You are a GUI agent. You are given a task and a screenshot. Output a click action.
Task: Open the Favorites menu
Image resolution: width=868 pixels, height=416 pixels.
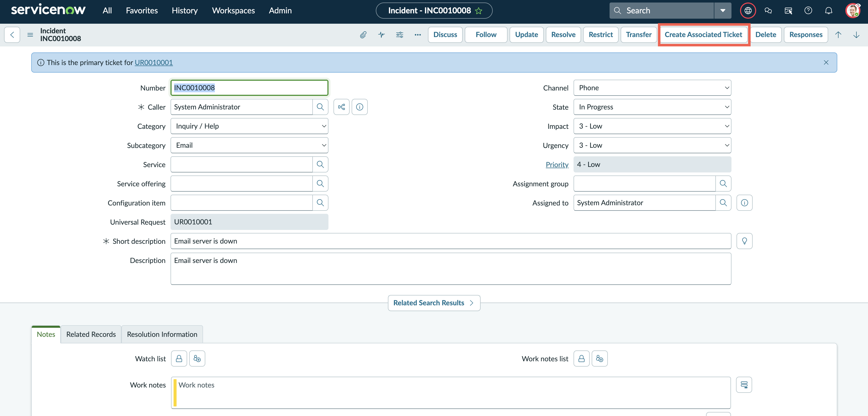point(142,10)
